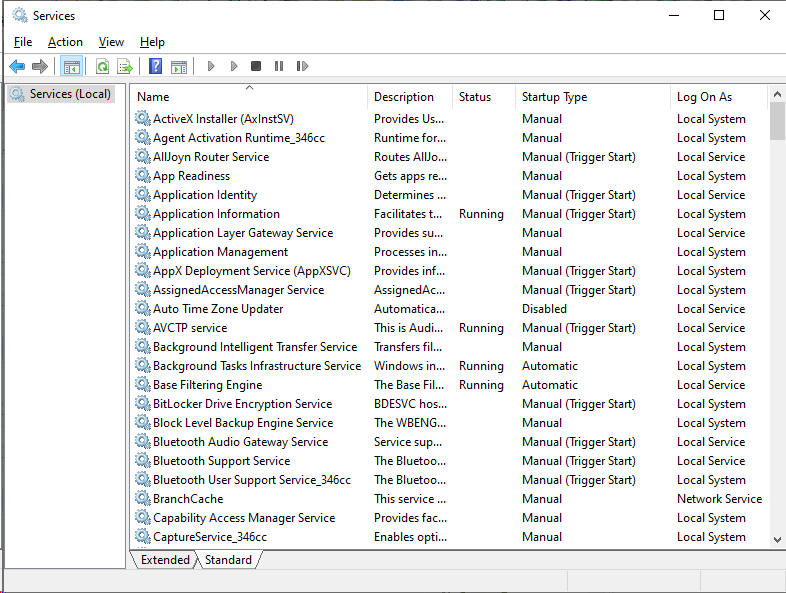Click the Refresh toolbar icon
The width and height of the screenshot is (786, 593).
[102, 66]
